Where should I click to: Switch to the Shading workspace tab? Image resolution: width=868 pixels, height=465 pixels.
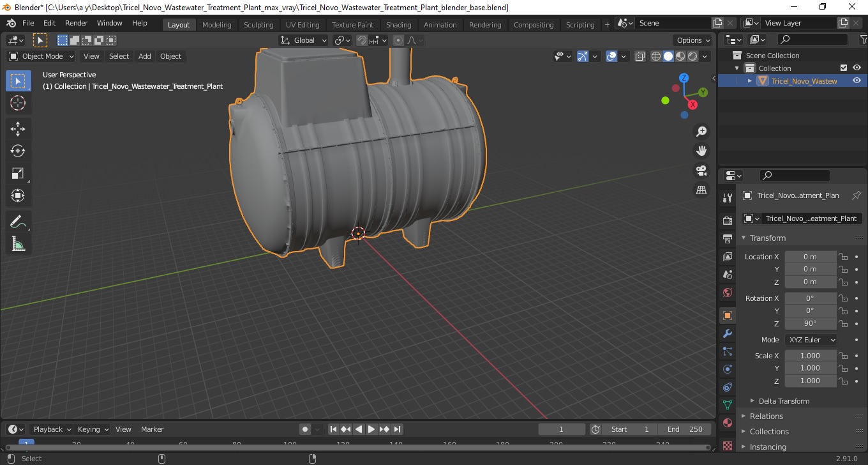(x=398, y=25)
